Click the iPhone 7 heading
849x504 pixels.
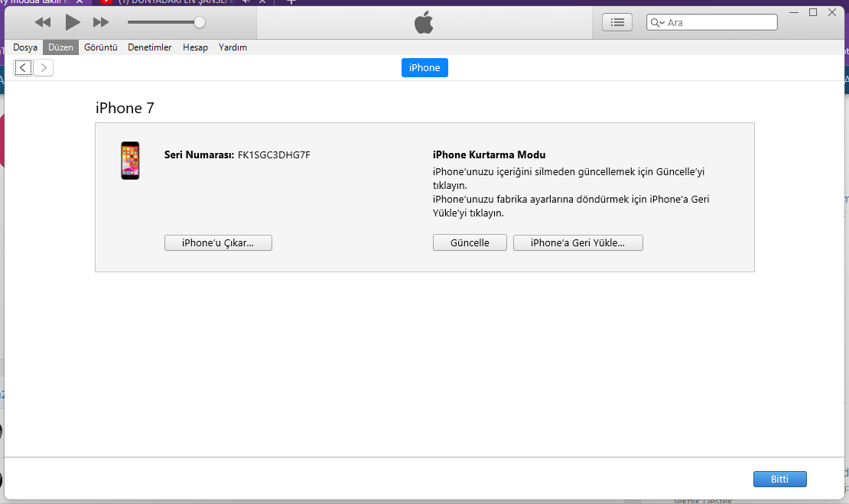pos(125,108)
